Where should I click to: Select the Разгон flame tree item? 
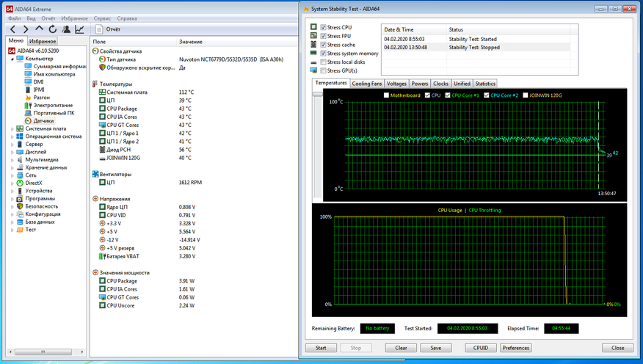pos(41,97)
